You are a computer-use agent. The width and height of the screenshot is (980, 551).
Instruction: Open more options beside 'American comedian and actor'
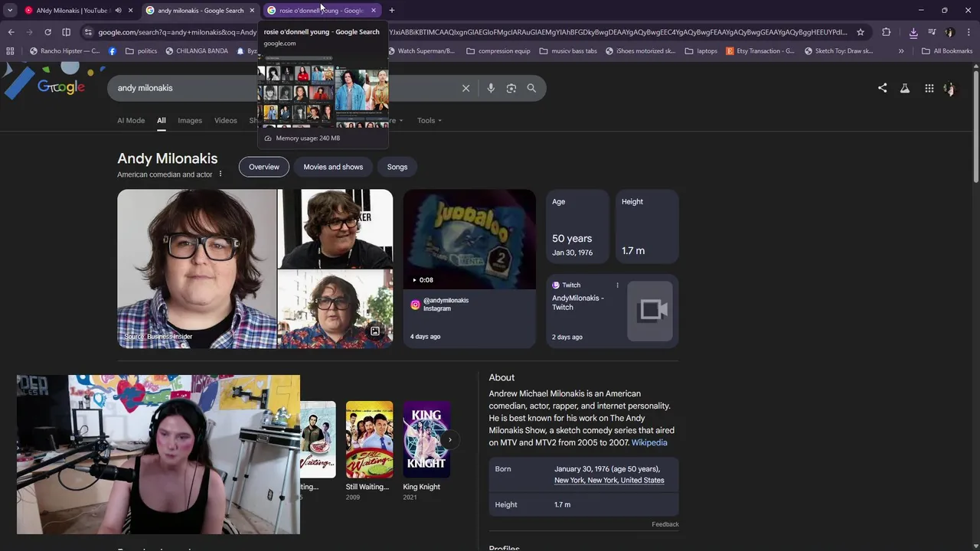click(x=220, y=174)
